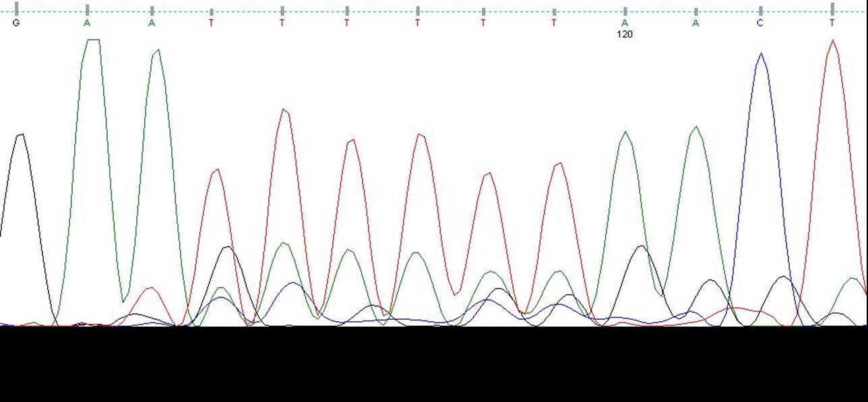
Task: Select the second A base before the T run
Action: coord(152,23)
